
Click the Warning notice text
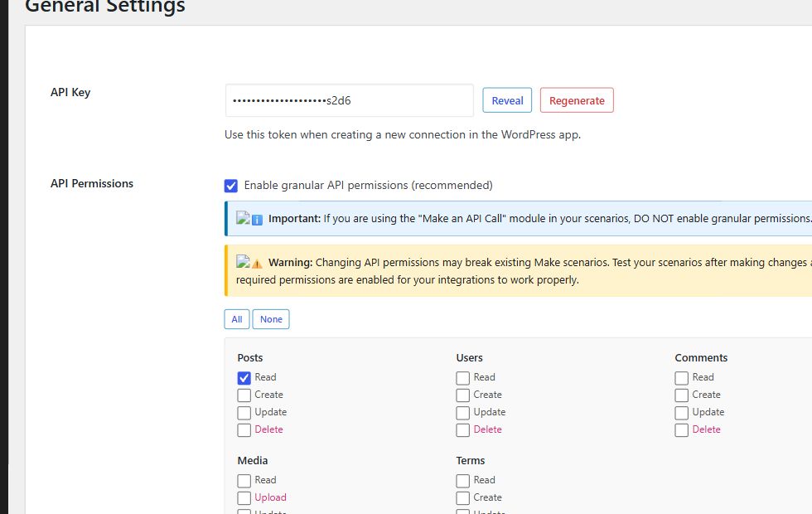[x=524, y=271]
